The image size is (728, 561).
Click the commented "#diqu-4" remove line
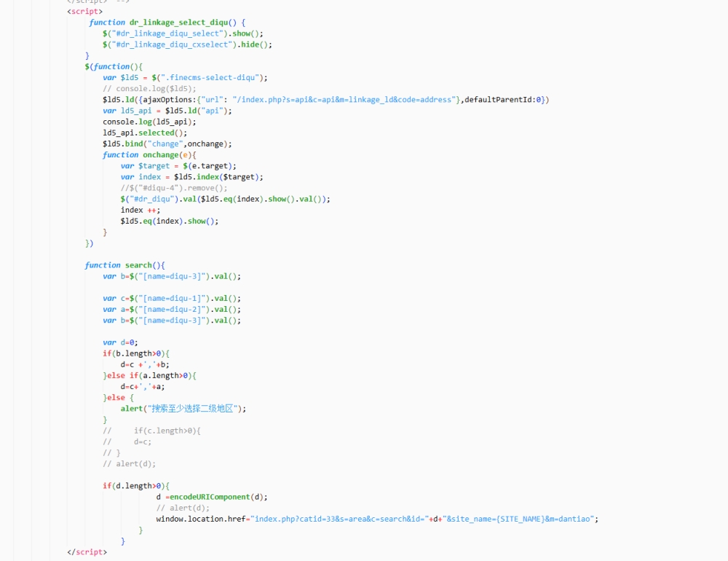click(174, 188)
